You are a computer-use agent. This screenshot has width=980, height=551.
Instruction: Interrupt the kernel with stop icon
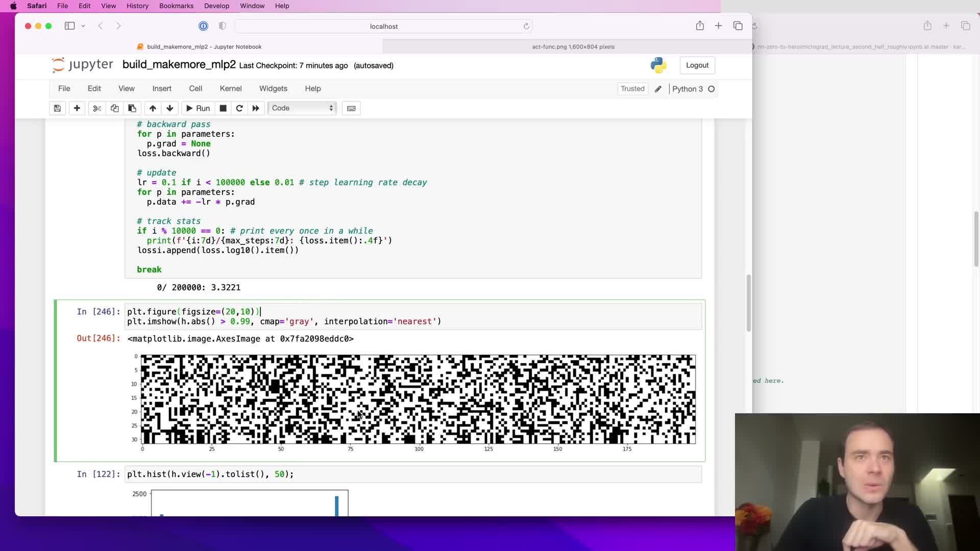click(223, 108)
